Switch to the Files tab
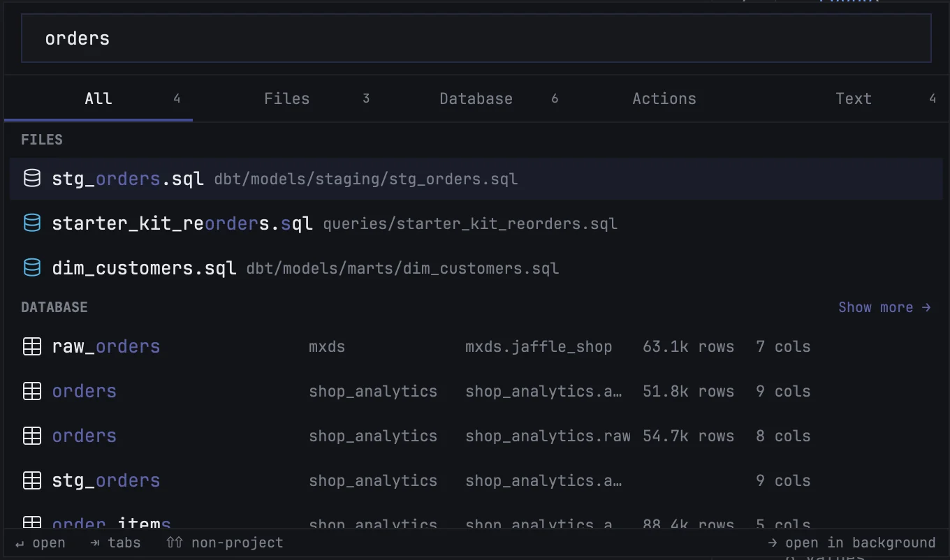 point(287,98)
